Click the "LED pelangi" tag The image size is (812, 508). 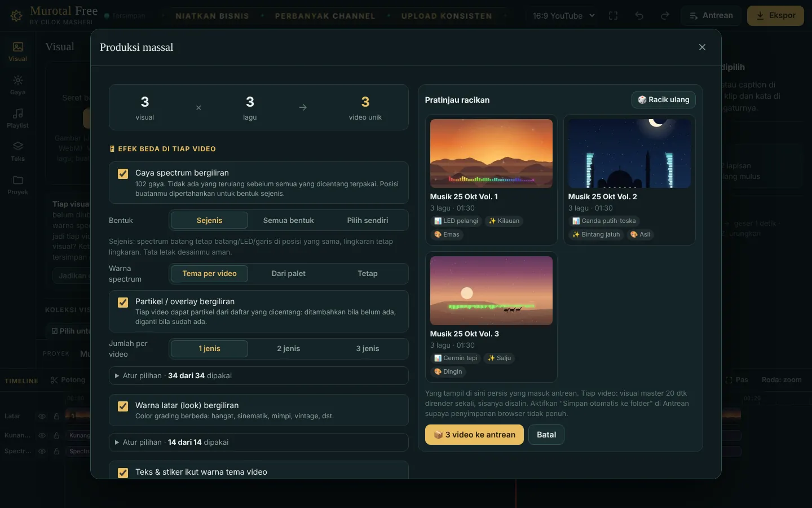(456, 221)
